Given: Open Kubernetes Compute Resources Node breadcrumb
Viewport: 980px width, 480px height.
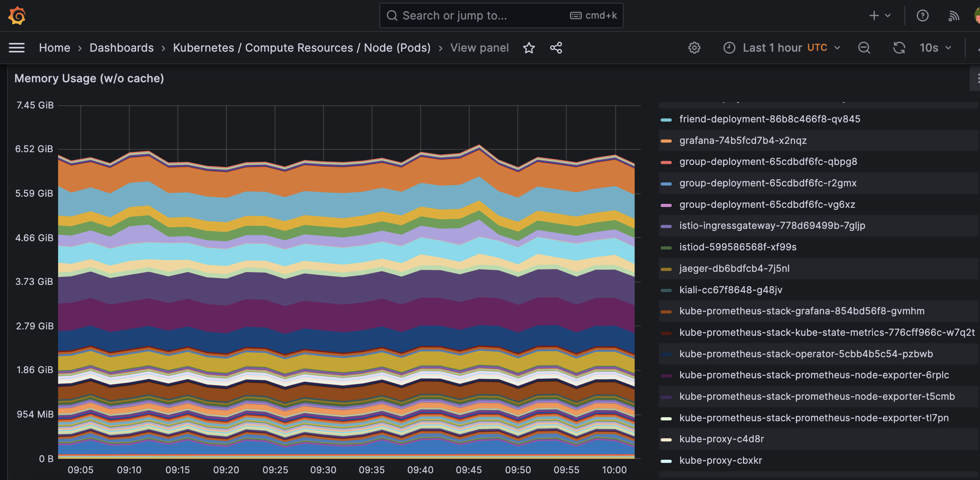Looking at the screenshot, I should (301, 48).
